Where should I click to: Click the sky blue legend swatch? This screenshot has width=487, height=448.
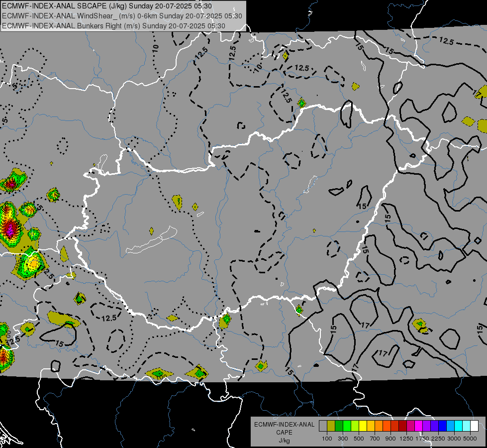pyautogui.click(x=450, y=426)
